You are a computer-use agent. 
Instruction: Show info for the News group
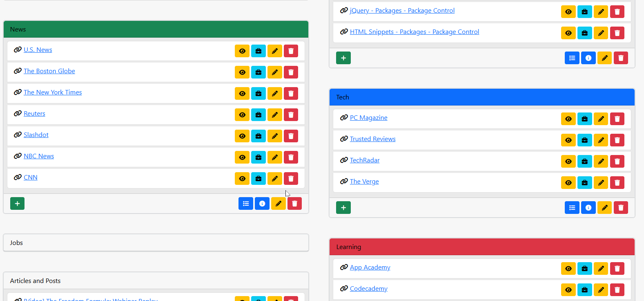(262, 204)
